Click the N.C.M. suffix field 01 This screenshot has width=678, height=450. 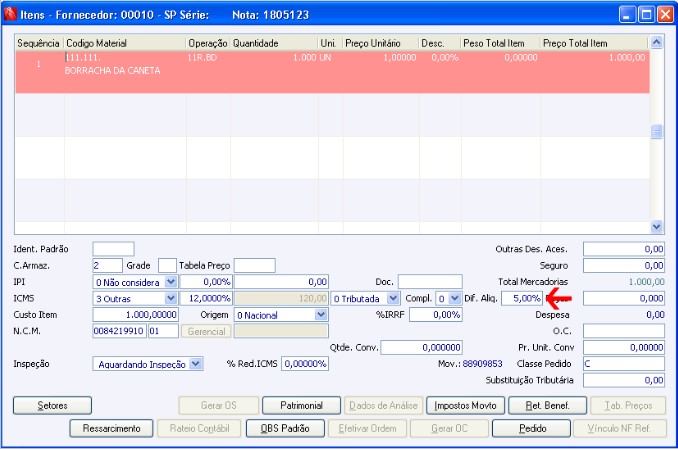point(163,331)
